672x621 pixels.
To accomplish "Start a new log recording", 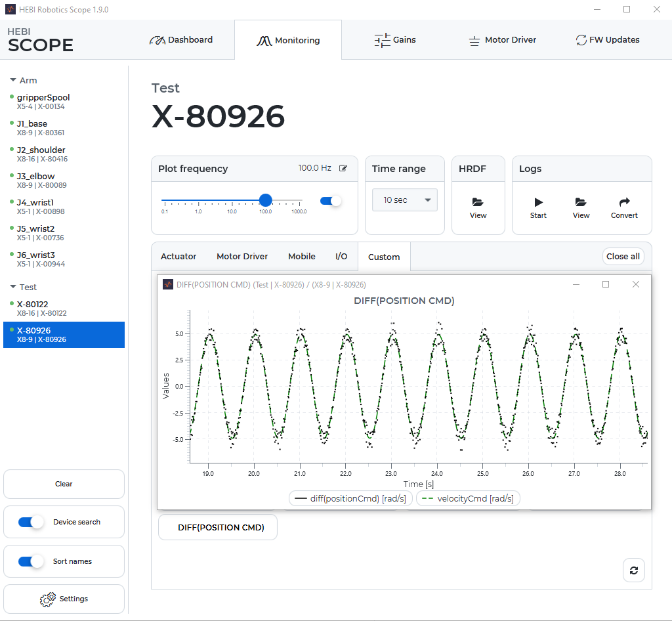I will pos(538,203).
